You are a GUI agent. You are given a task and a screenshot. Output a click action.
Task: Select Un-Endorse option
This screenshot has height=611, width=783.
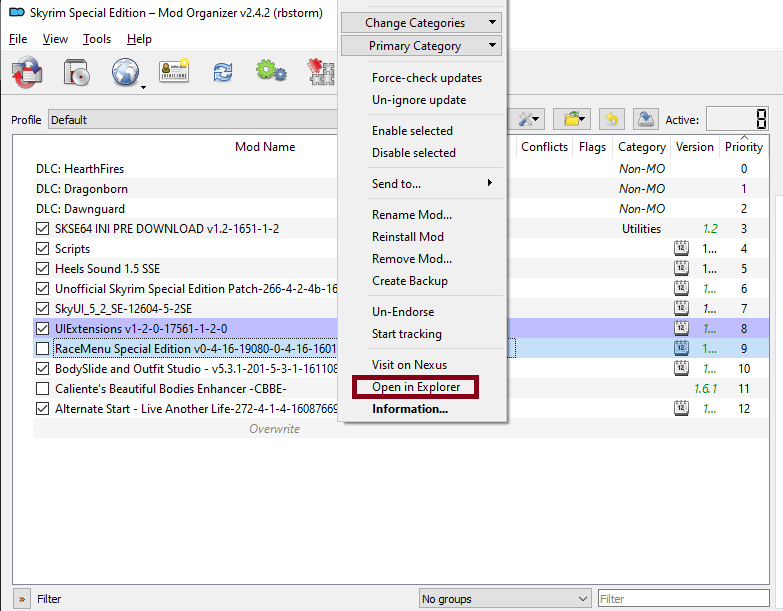tap(403, 312)
